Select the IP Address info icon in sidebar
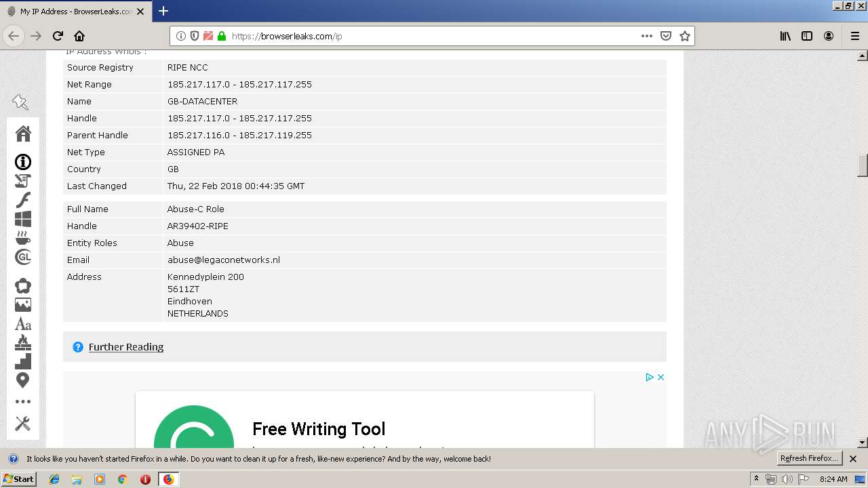This screenshot has height=488, width=868. coord(23,162)
